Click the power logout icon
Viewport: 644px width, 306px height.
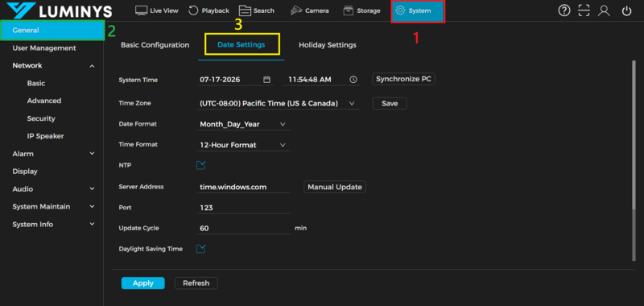tap(626, 11)
